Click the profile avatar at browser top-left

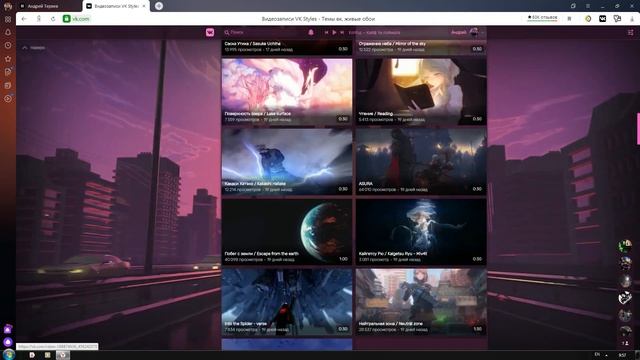8,6
